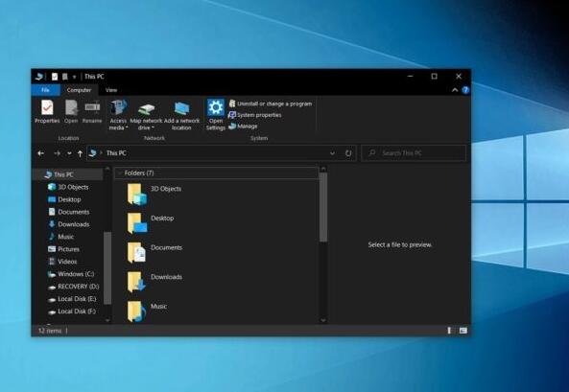Collapse the ribbon with the chevron arrow

tap(455, 90)
